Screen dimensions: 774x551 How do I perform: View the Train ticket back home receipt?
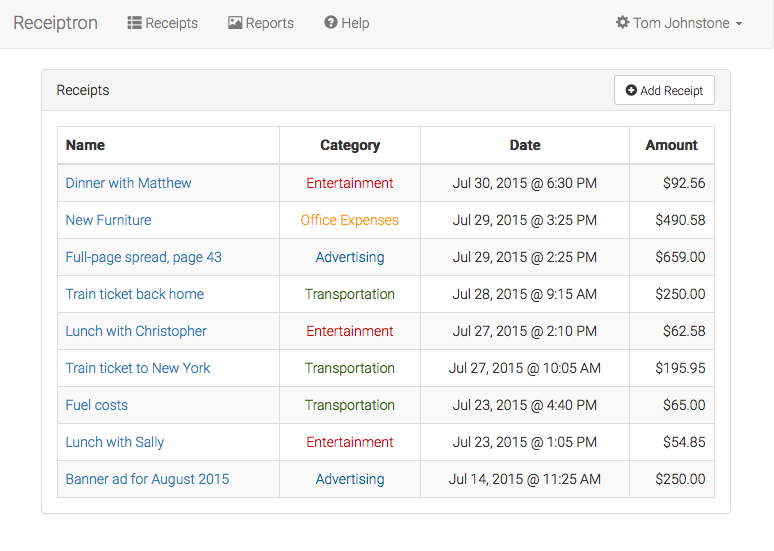(x=134, y=294)
